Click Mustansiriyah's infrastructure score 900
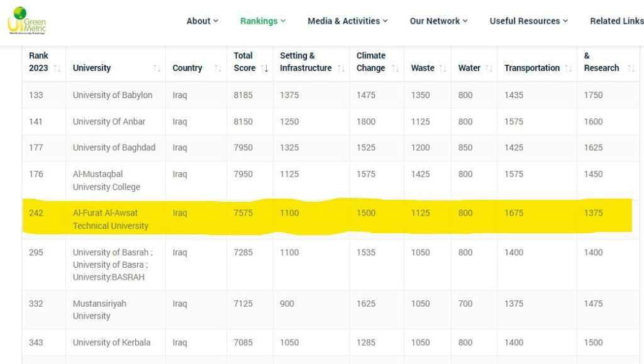 (287, 304)
